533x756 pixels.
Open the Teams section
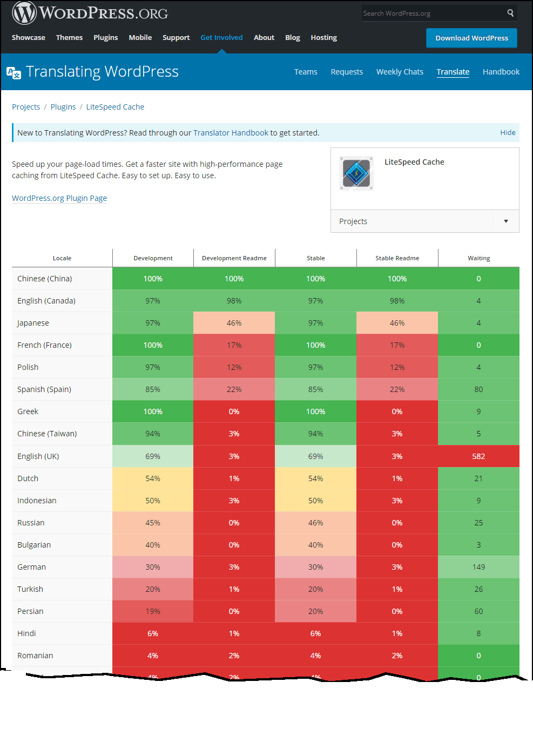[306, 71]
